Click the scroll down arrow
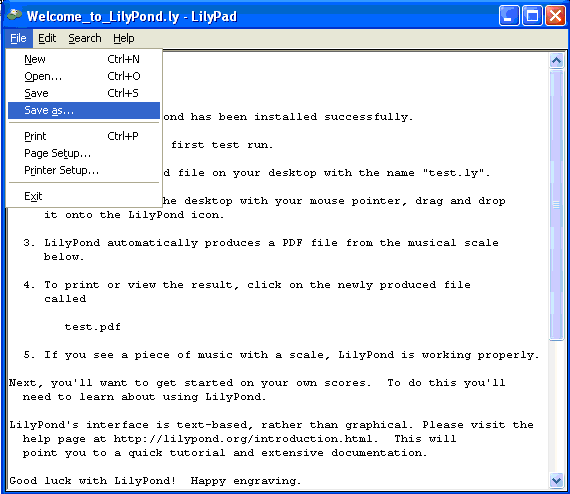 [557, 480]
